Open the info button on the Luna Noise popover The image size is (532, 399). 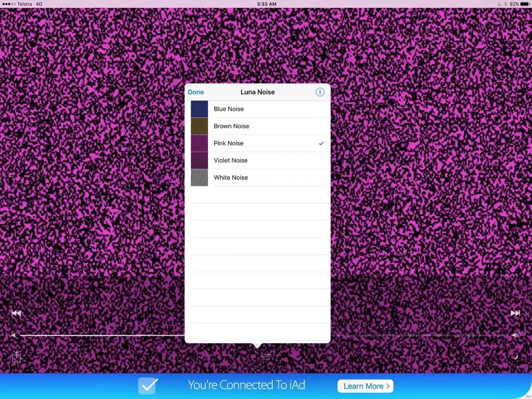[x=320, y=92]
